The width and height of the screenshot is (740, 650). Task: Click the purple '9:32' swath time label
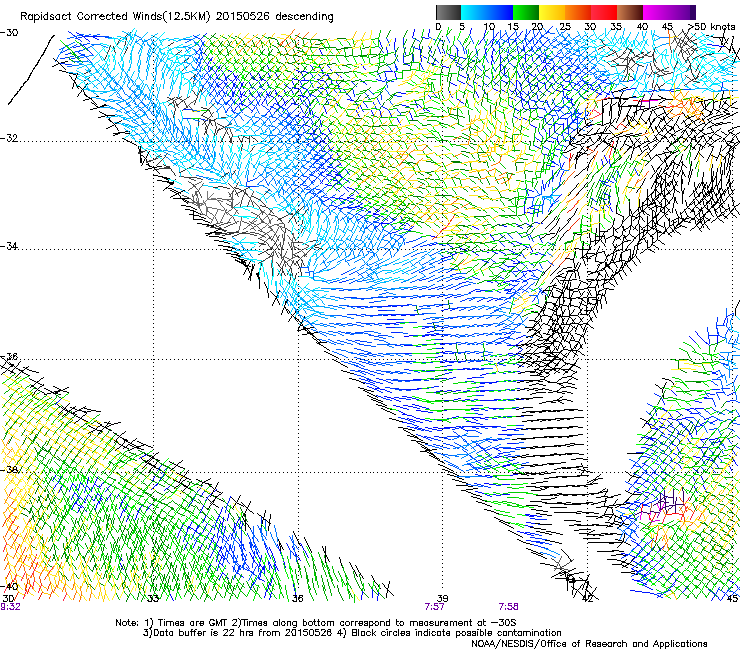click(x=10, y=607)
